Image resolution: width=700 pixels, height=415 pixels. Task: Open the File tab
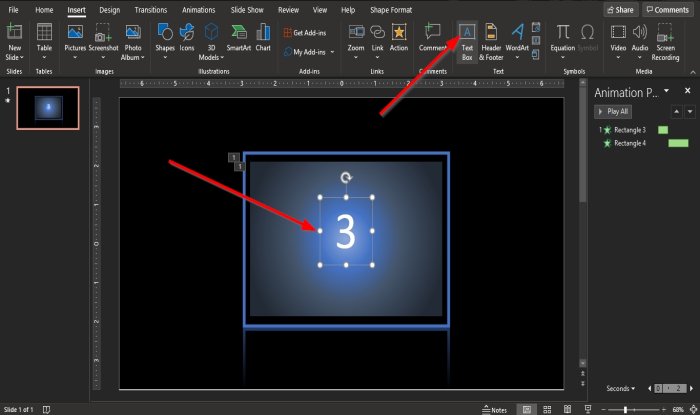[13, 10]
